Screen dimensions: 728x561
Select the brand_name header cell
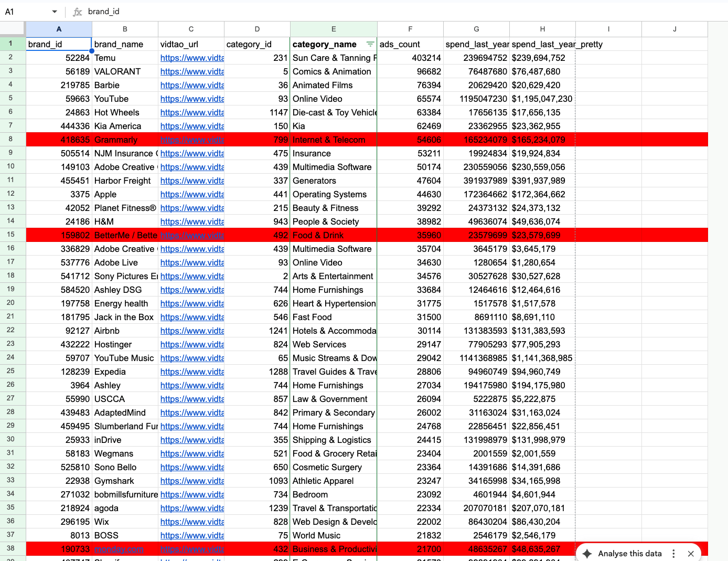[x=125, y=44]
